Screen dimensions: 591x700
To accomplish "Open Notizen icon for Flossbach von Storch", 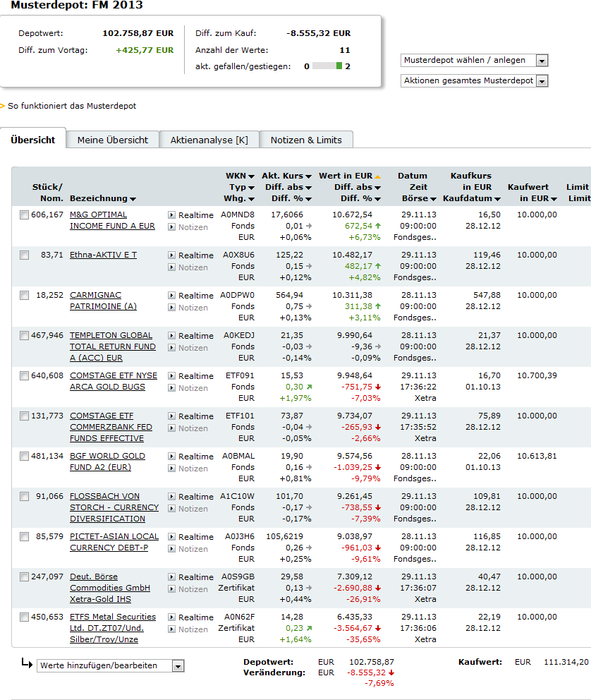I will point(171,509).
